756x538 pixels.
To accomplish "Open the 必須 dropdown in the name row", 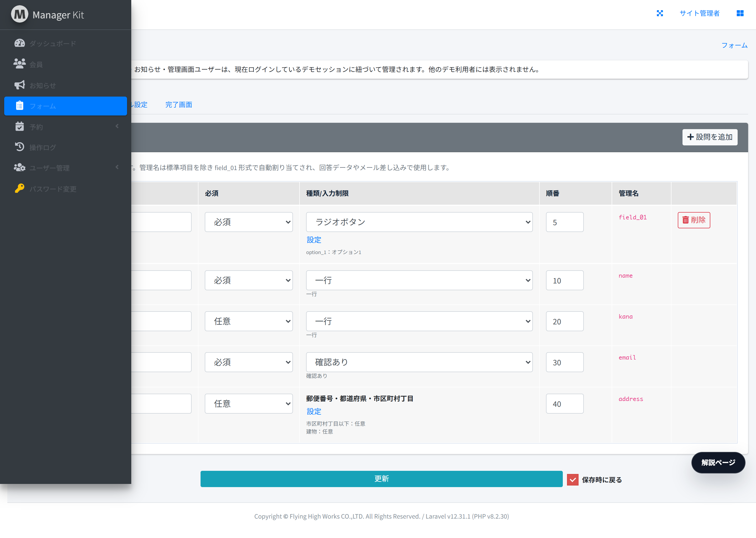I will 249,280.
